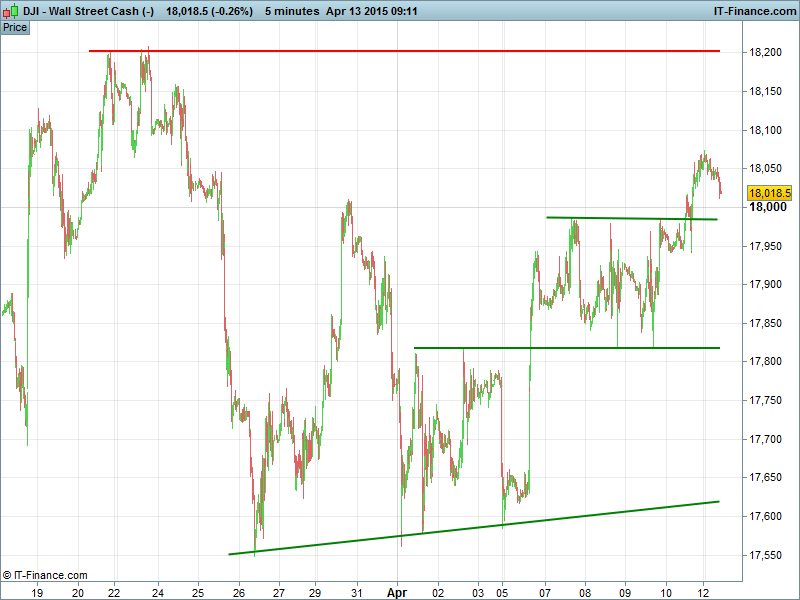Click the 03 date label on time axis
The height and width of the screenshot is (600, 800).
pos(478,593)
